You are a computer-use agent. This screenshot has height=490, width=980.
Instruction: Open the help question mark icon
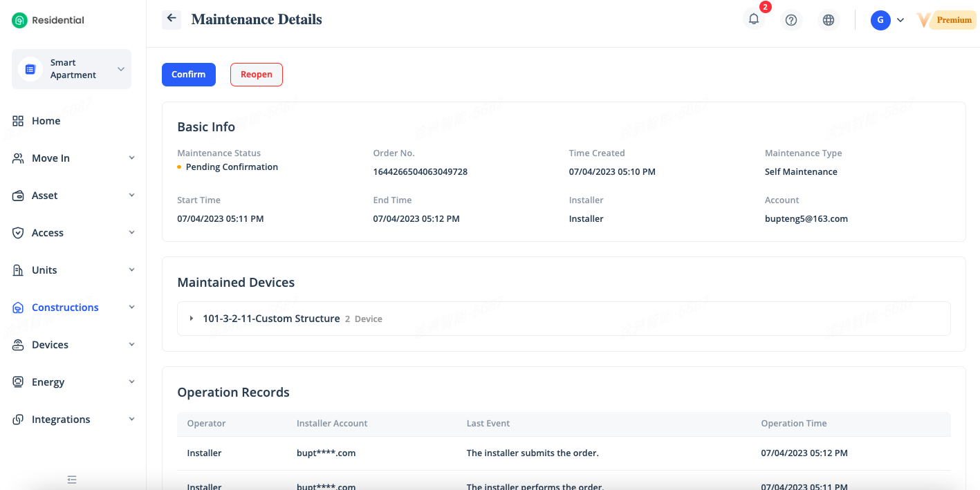click(x=791, y=20)
